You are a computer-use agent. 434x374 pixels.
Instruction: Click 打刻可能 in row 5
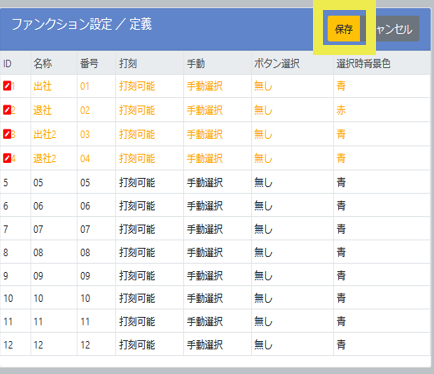137,182
